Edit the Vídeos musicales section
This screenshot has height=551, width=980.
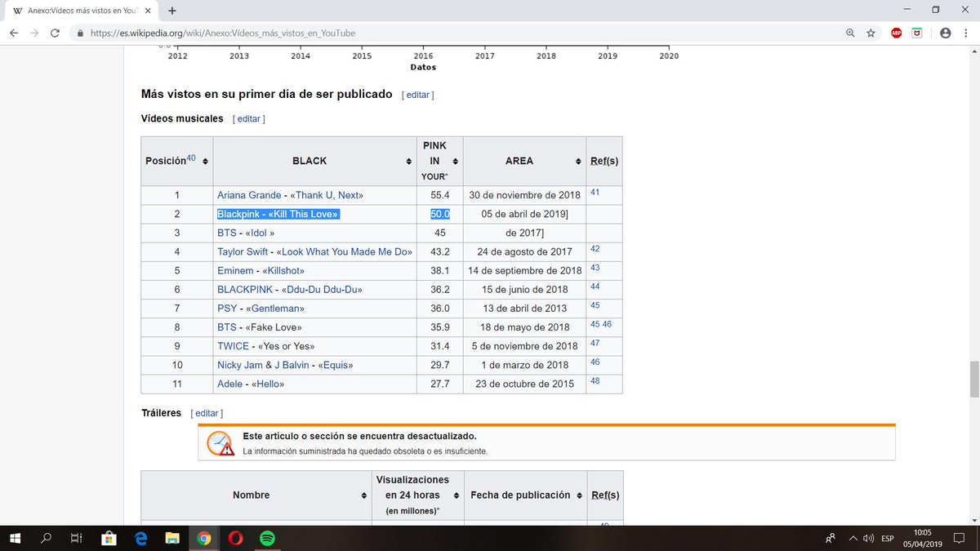click(248, 118)
